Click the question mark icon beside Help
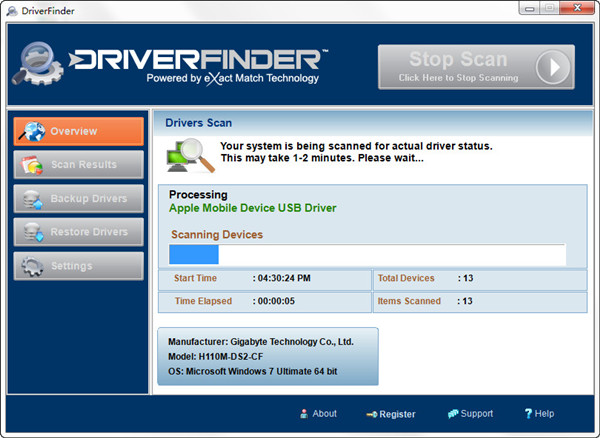 tap(528, 413)
